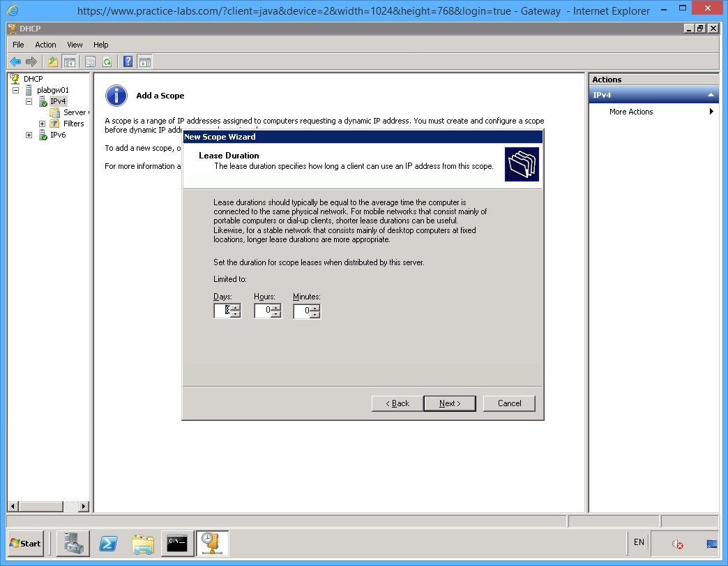Click the Filters funnel icon

56,123
